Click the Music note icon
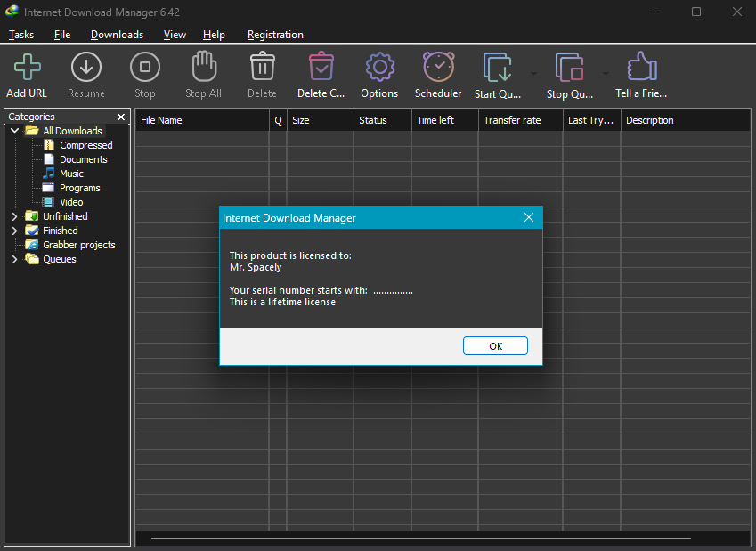This screenshot has height=551, width=756. click(x=49, y=173)
